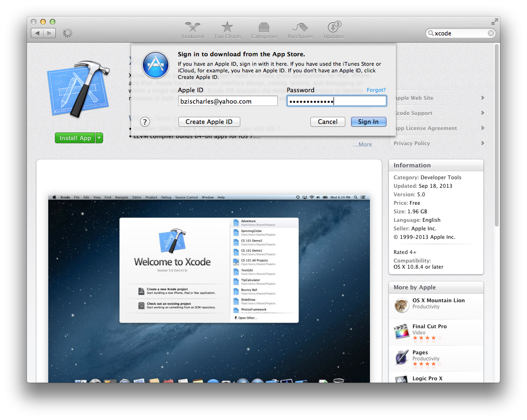This screenshot has width=527, height=420.
Task: Expand the Install App dropdown arrow
Action: click(x=99, y=138)
